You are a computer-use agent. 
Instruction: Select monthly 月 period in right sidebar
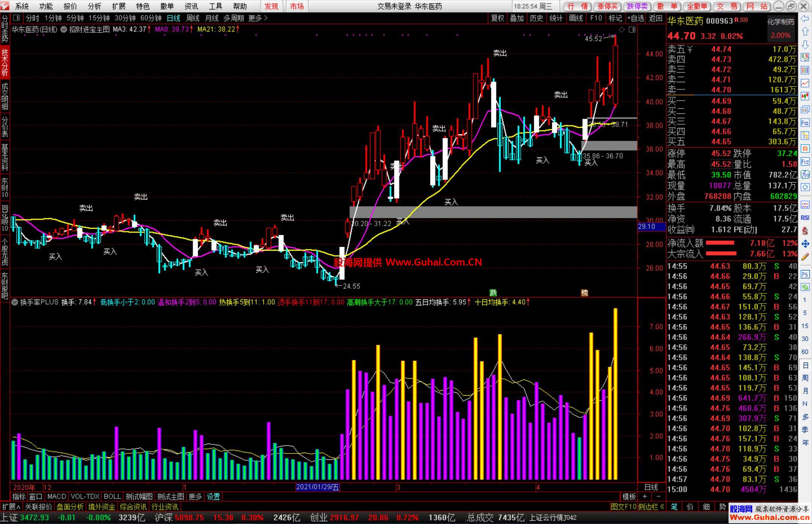click(805, 391)
